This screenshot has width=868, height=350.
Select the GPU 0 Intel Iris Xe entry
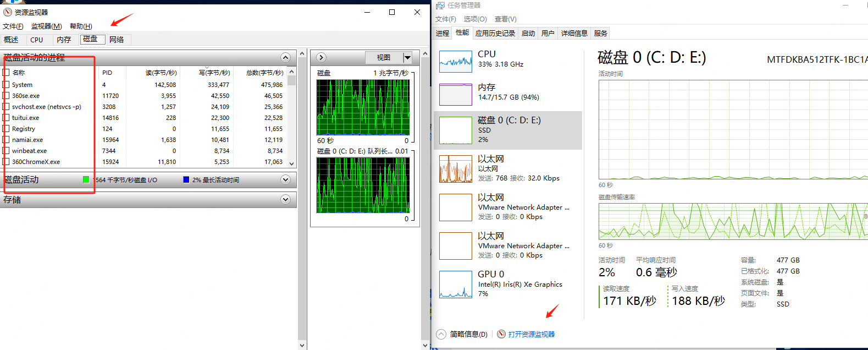(x=508, y=284)
